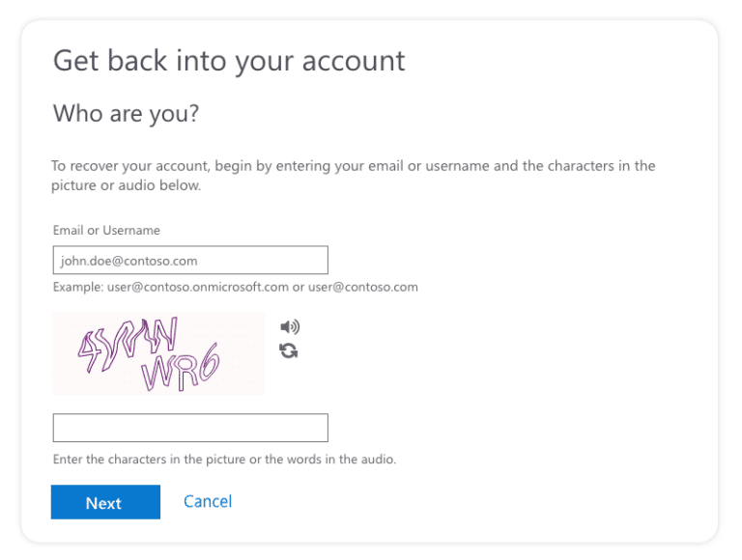The height and width of the screenshot is (560, 742).
Task: Click the 'picture or audio below' instruction line
Action: tap(127, 185)
